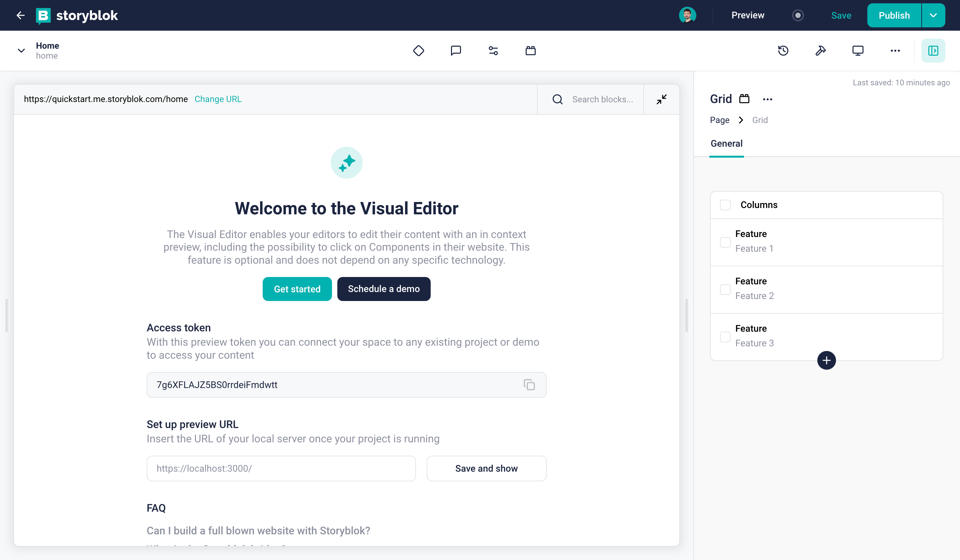Publish the story
The width and height of the screenshot is (960, 560).
(894, 15)
